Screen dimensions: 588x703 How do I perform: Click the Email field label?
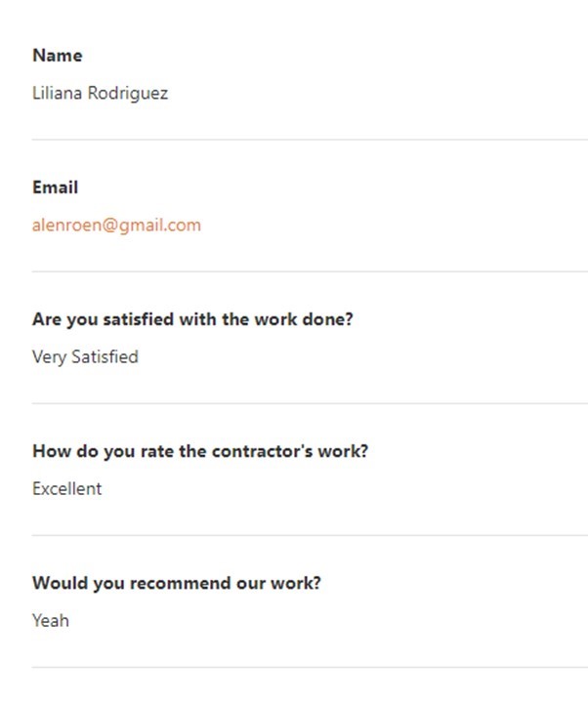click(x=55, y=187)
